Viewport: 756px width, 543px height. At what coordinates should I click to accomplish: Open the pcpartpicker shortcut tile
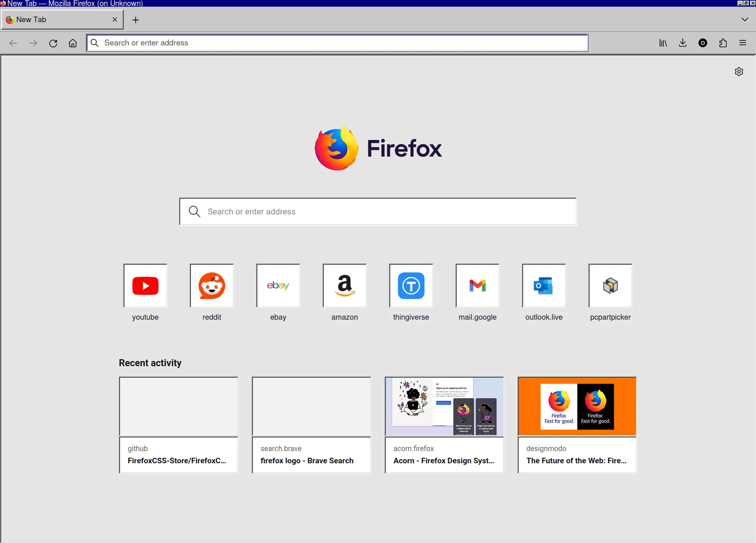click(611, 286)
